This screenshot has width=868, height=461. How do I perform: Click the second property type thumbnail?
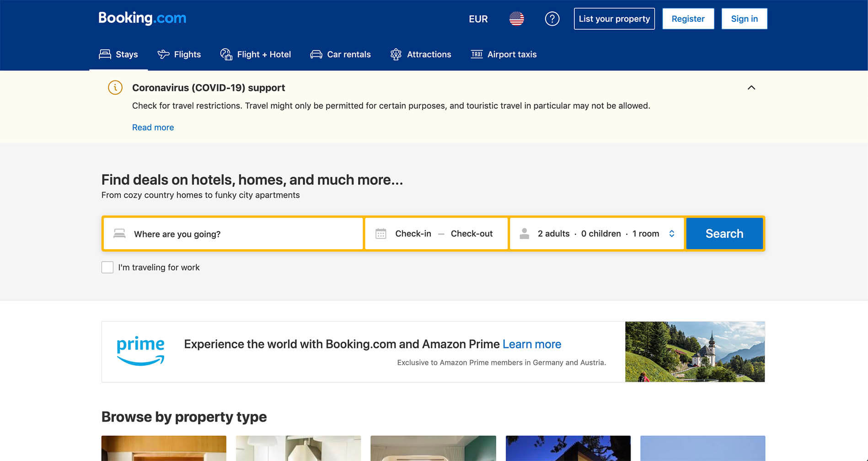click(298, 448)
